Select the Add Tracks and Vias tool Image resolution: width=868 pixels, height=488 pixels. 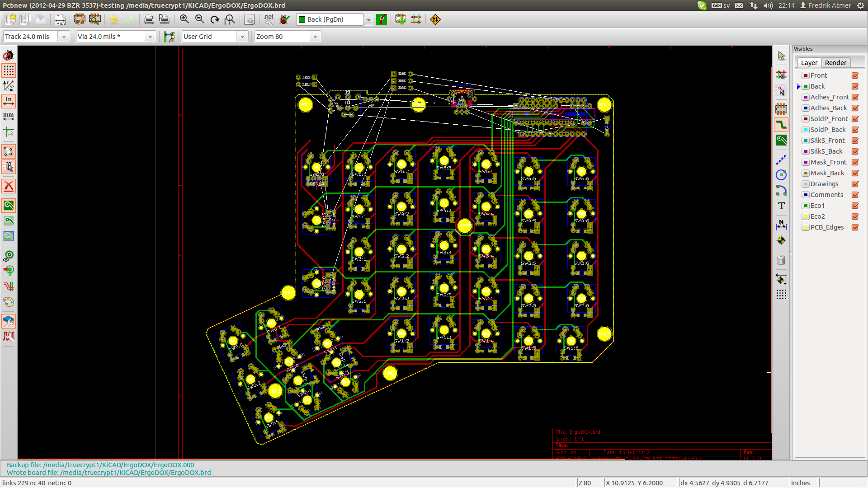781,125
